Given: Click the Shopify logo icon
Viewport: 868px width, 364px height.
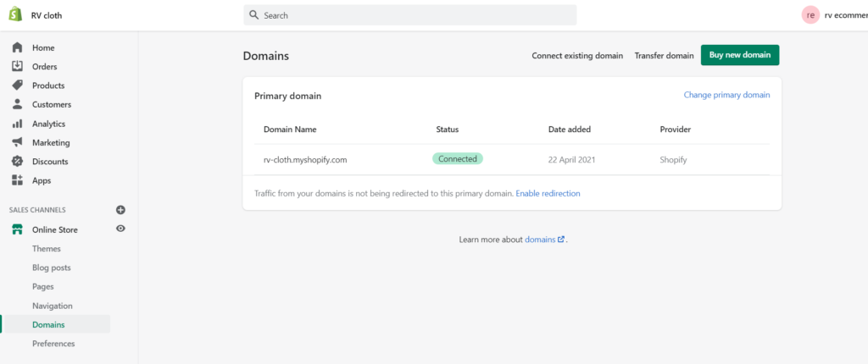Looking at the screenshot, I should point(15,15).
